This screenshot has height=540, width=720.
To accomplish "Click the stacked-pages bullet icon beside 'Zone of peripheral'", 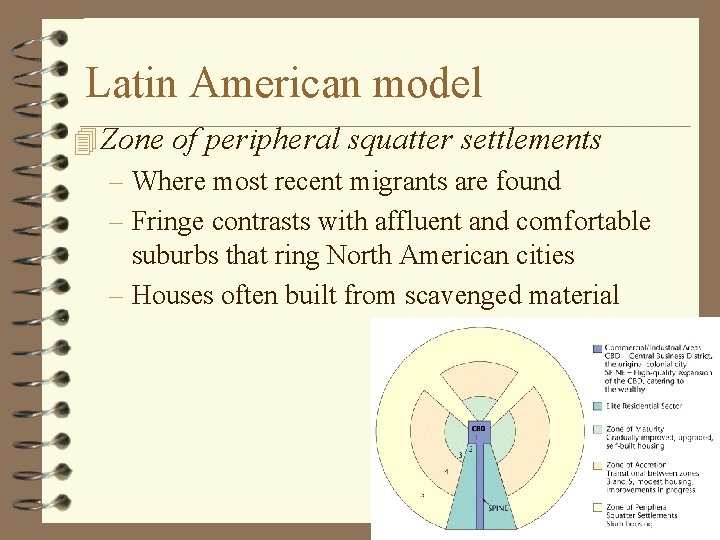I will click(85, 141).
